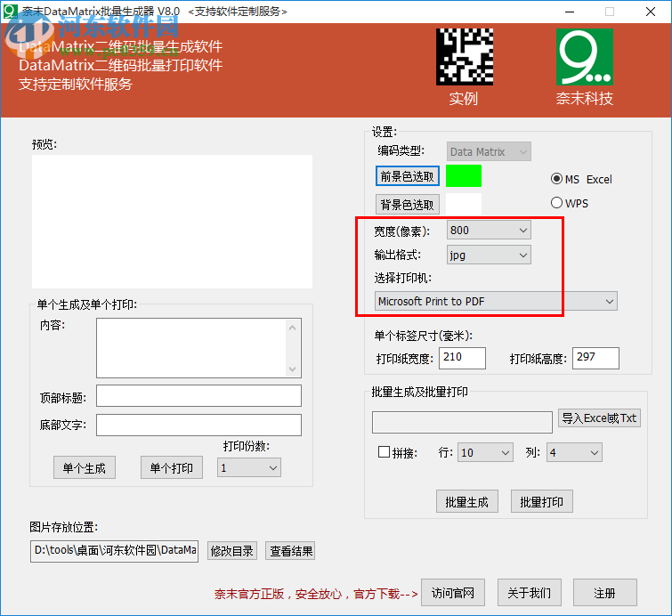Open the 打印份数 dropdown
Screen dimensions: 672x616
249,467
